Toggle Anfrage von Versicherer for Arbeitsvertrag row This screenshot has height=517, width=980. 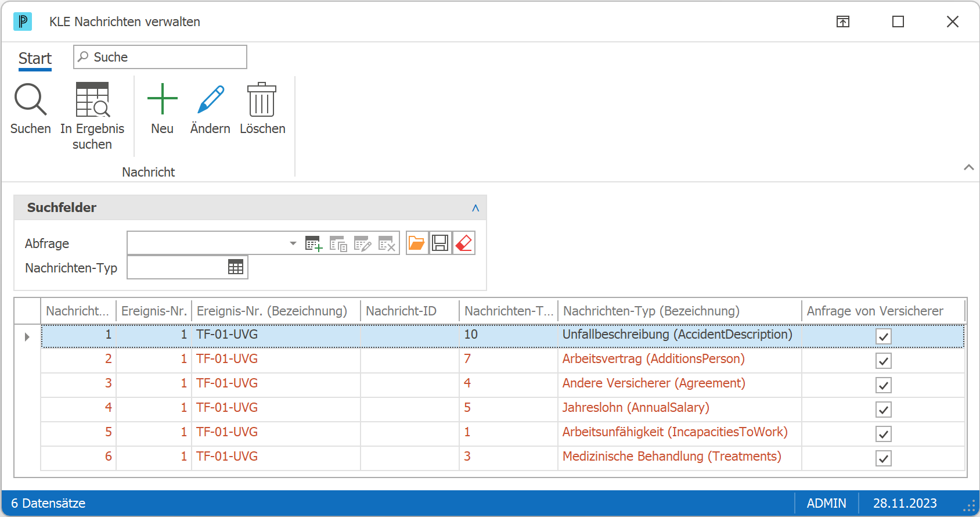(884, 361)
